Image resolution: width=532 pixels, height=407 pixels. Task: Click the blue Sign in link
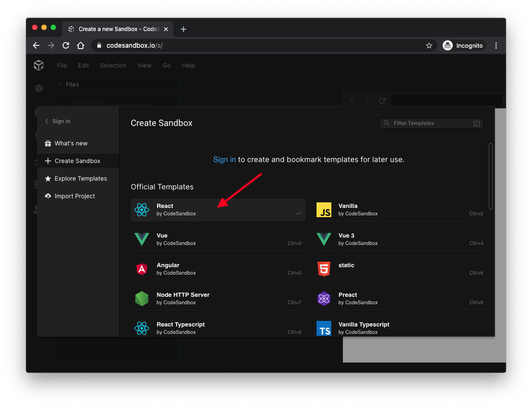[224, 160]
